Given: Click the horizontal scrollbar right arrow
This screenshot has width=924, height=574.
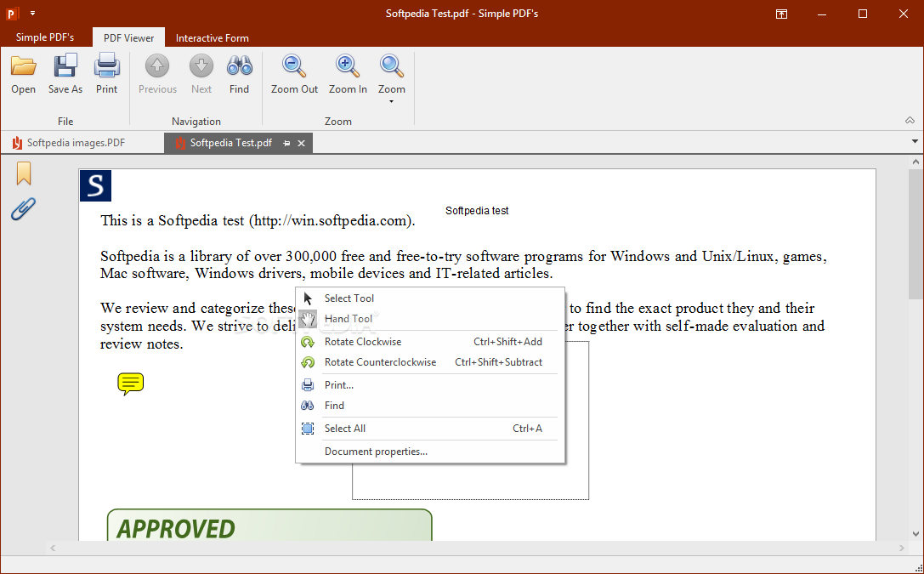Looking at the screenshot, I should [902, 548].
